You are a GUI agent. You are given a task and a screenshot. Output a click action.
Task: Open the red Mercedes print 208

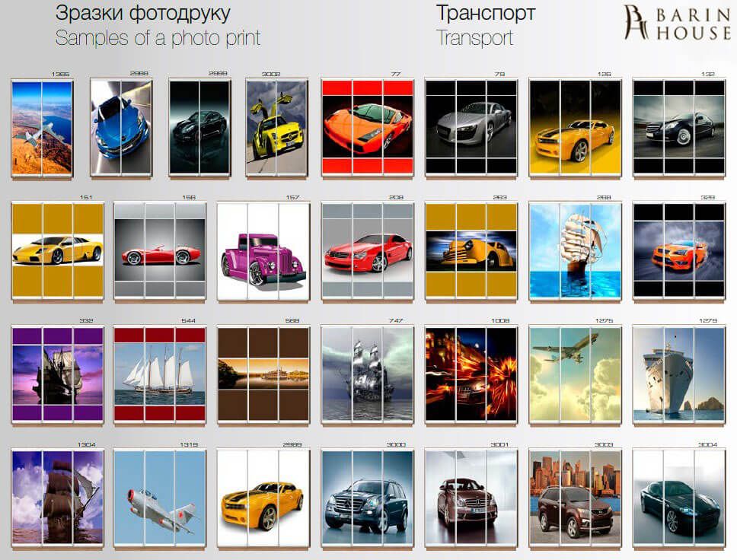(367, 253)
